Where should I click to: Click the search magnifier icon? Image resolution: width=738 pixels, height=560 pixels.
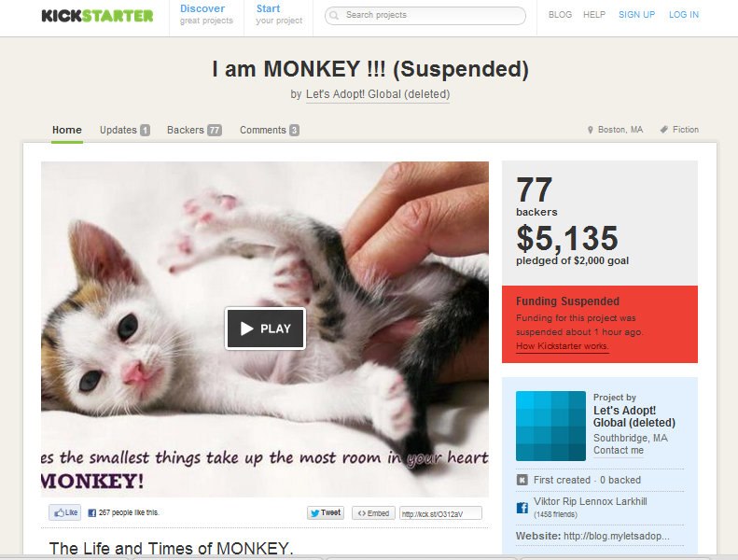(334, 15)
